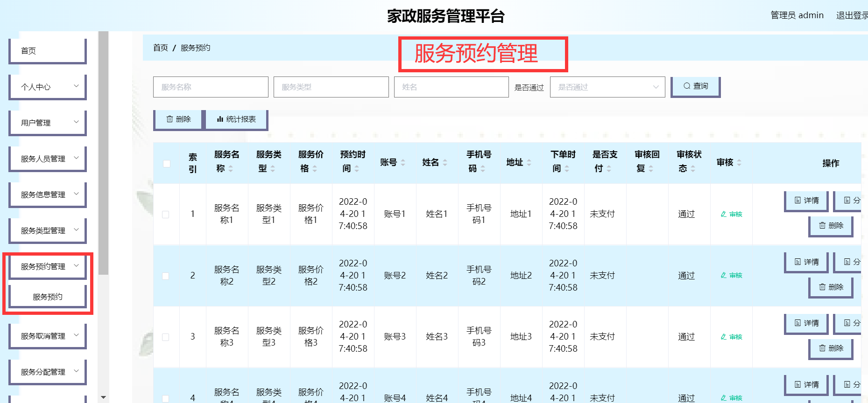868x403 pixels.
Task: Open 详情 for 服务名称1 row
Action: click(806, 201)
